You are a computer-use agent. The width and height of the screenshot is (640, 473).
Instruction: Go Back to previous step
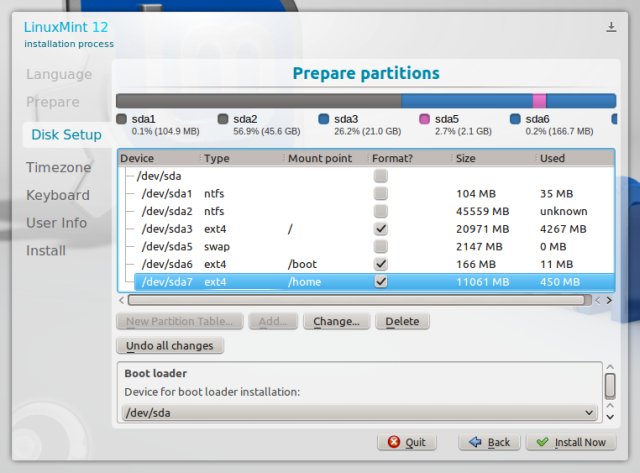[489, 442]
